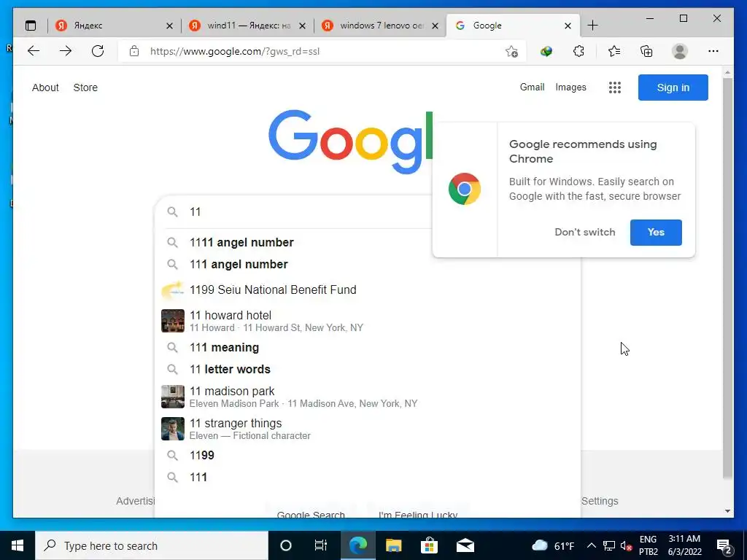Open File Explorer from taskbar
747x560 pixels.
[x=393, y=545]
